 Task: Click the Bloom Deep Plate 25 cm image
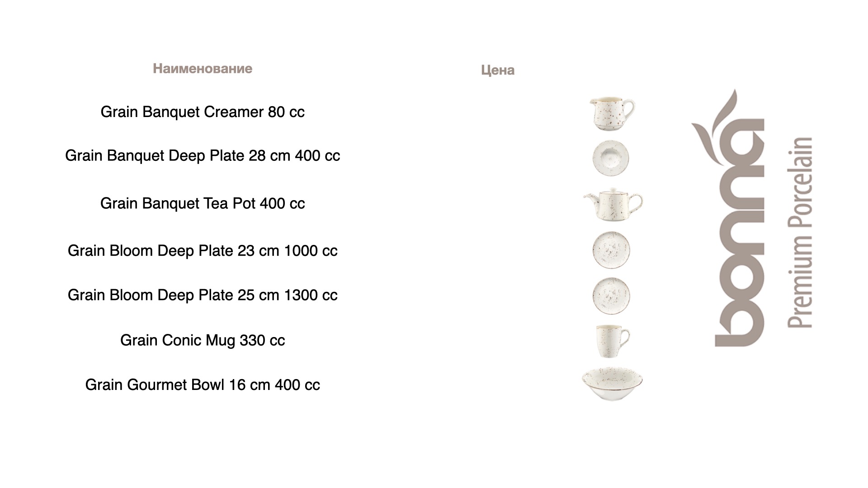click(x=611, y=296)
